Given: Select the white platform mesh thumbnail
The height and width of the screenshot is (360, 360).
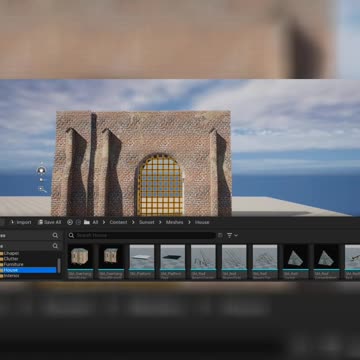Looking at the screenshot, I should coord(142,257).
